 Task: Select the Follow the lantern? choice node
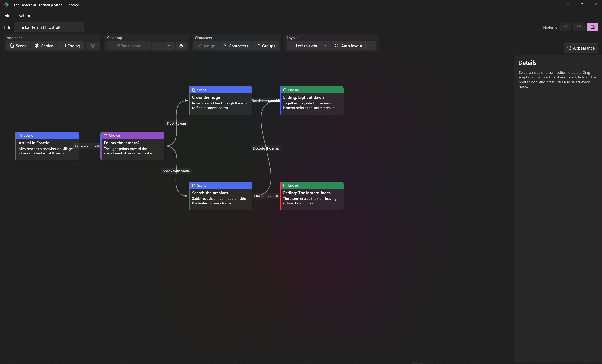132,146
